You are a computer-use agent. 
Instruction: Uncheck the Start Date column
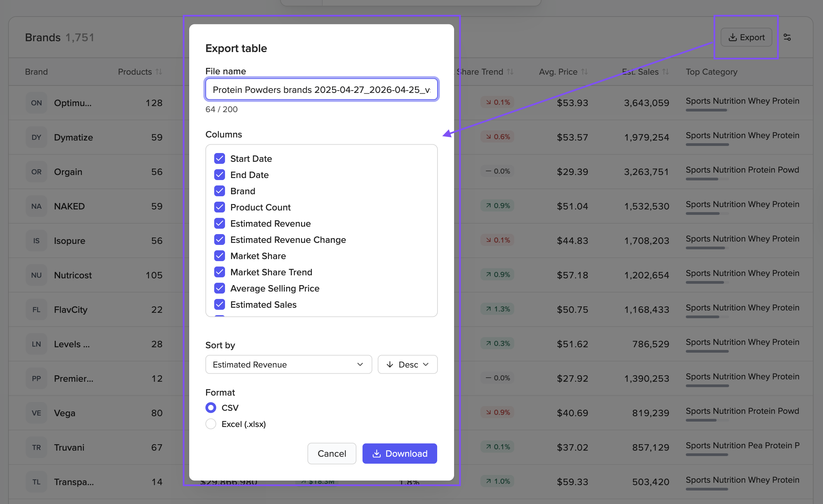[220, 158]
